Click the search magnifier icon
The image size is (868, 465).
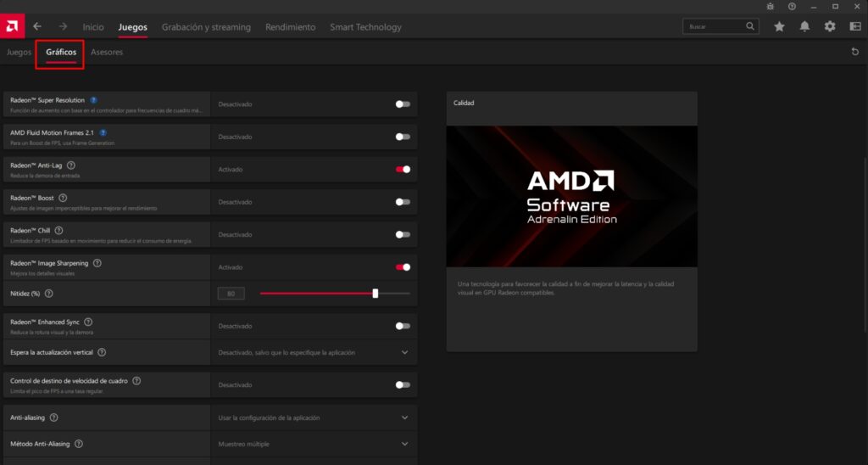tap(749, 26)
